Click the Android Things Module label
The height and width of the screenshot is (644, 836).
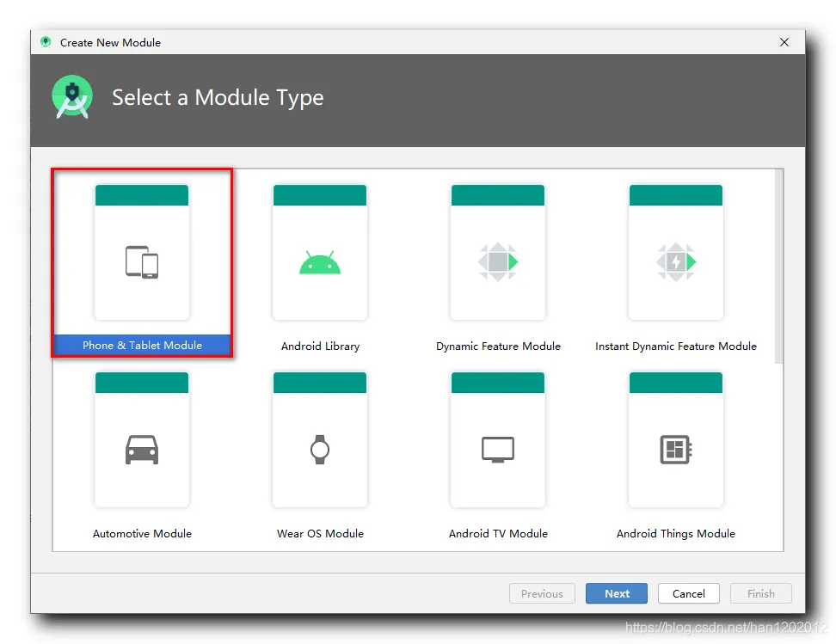(676, 534)
